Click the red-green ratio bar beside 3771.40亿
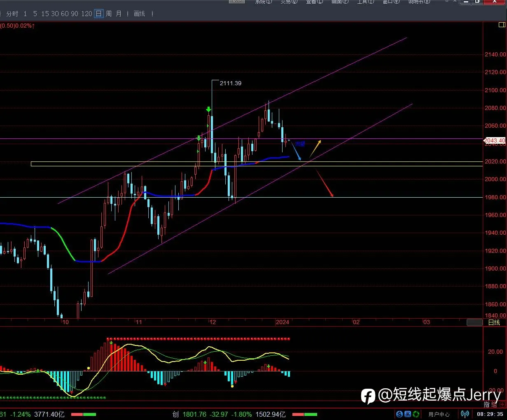Screen dimensions: 507x420 coord(84,414)
